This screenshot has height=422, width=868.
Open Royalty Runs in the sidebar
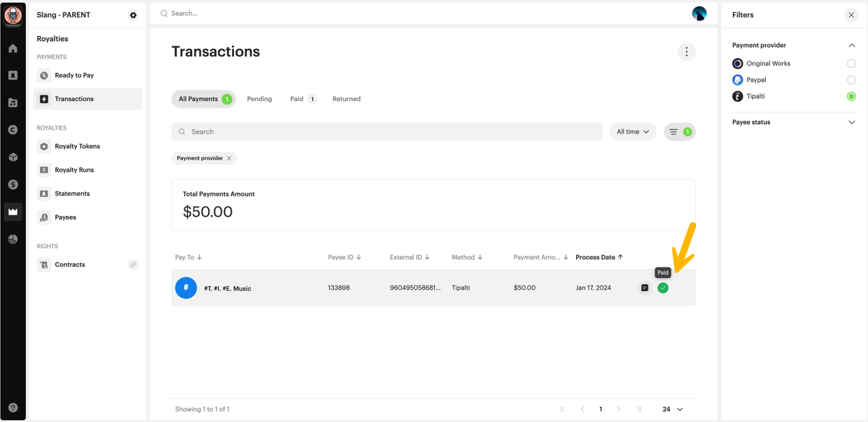pyautogui.click(x=74, y=170)
